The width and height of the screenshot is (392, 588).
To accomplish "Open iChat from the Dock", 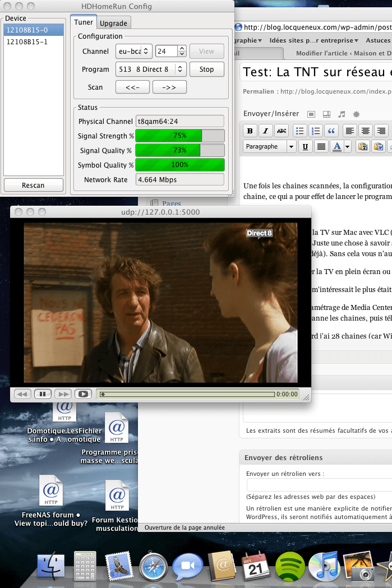I will [187, 566].
